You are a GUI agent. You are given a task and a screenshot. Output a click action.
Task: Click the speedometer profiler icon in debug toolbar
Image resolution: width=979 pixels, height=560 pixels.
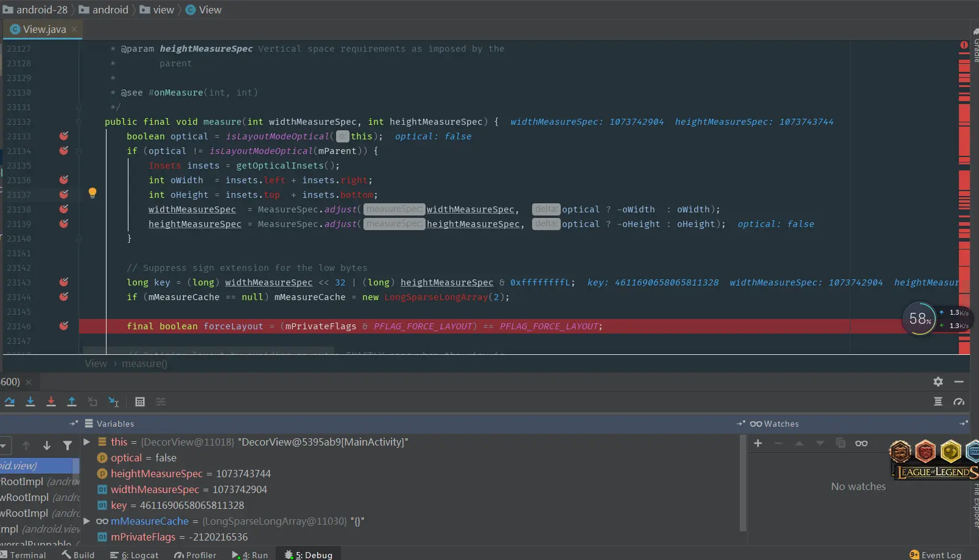[959, 402]
